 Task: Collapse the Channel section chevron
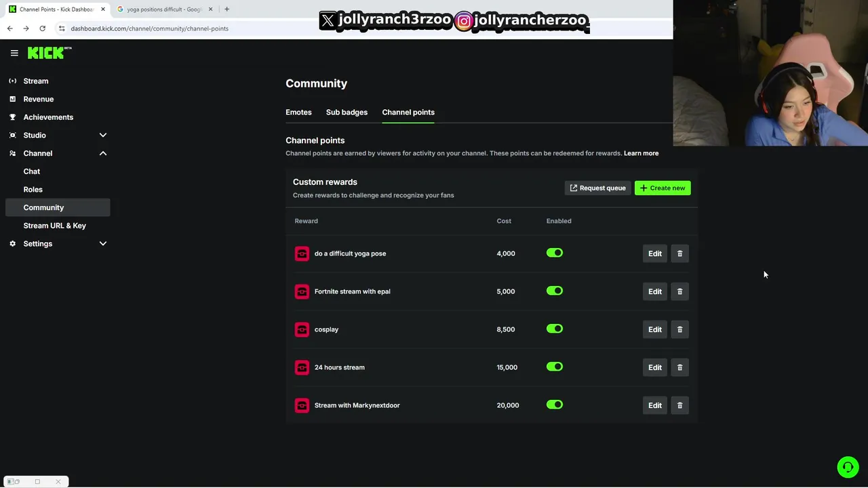click(x=103, y=153)
